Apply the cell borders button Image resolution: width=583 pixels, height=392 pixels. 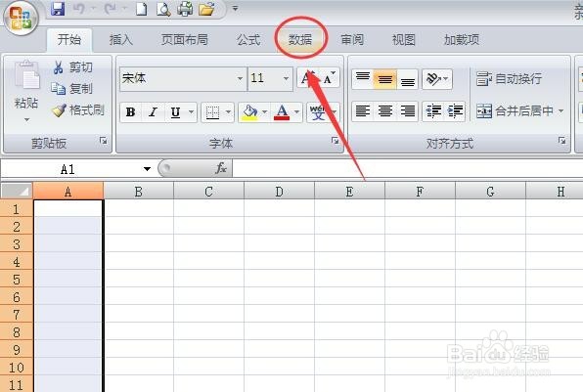pyautogui.click(x=212, y=111)
